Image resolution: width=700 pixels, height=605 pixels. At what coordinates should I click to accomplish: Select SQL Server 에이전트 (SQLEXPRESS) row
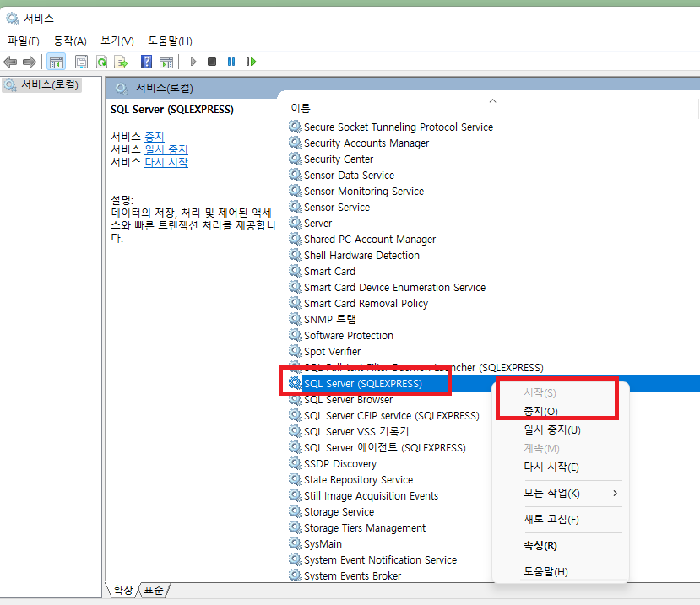click(384, 448)
